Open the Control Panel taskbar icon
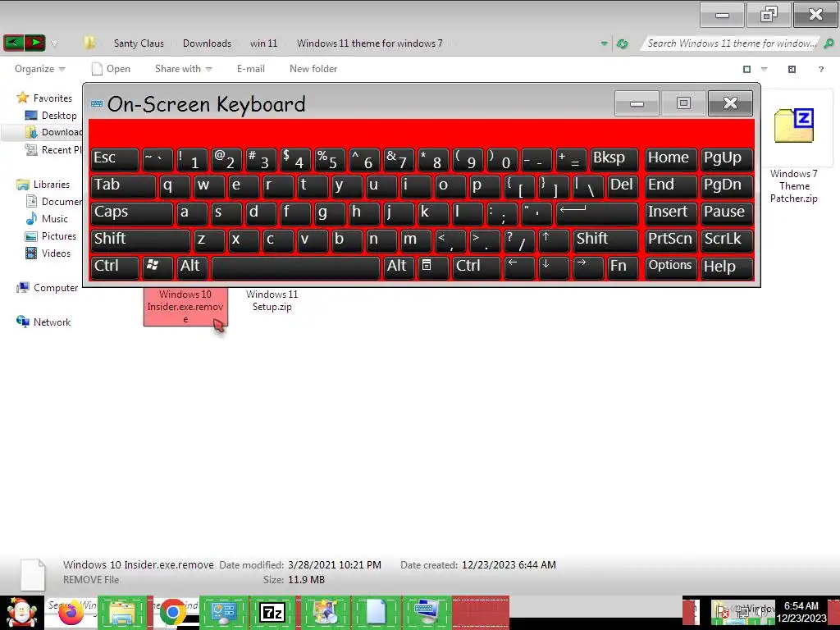 (224, 612)
